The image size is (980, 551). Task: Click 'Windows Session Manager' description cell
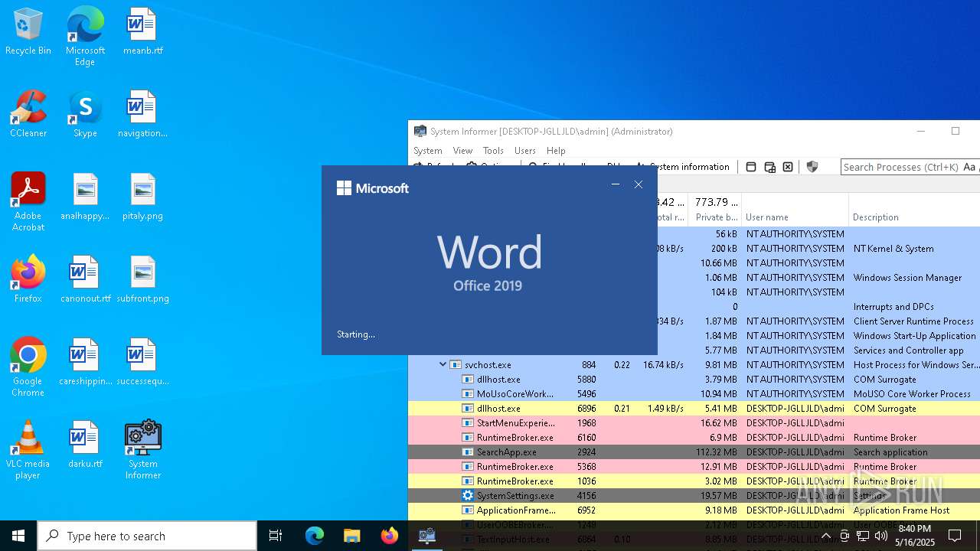pyautogui.click(x=906, y=278)
